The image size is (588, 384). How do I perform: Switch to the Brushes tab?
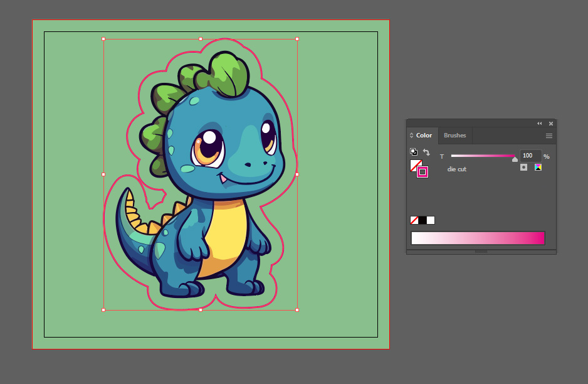[x=455, y=135]
